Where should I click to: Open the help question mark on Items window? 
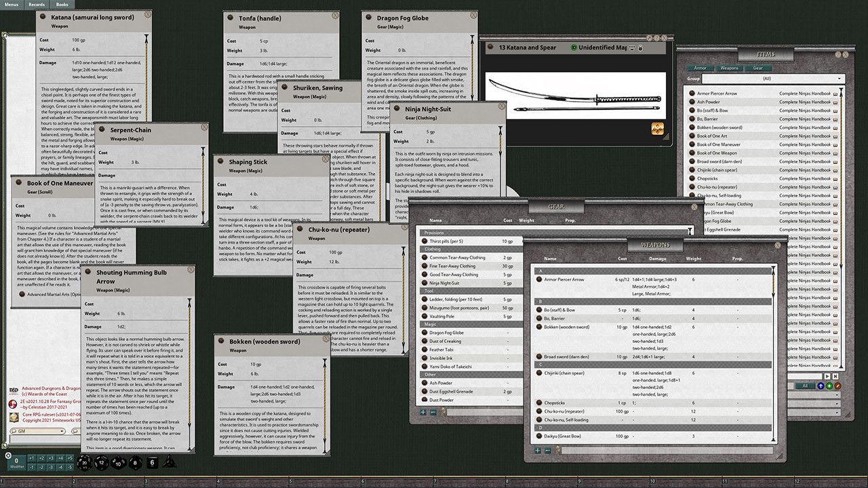tap(837, 54)
